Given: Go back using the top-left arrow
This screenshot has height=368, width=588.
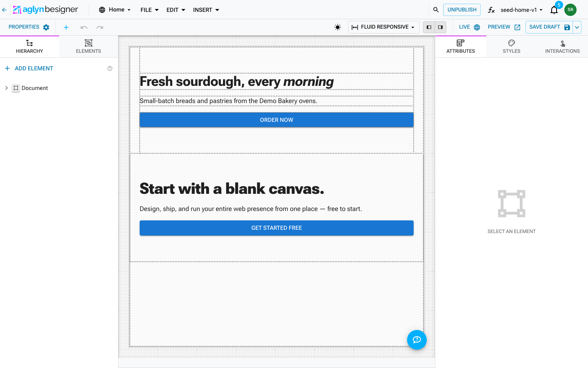Looking at the screenshot, I should click(x=4, y=10).
